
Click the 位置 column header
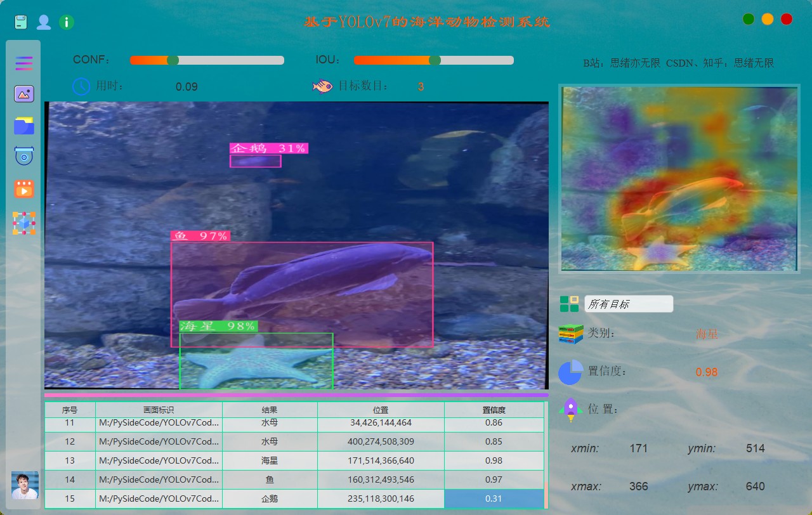[x=381, y=410]
